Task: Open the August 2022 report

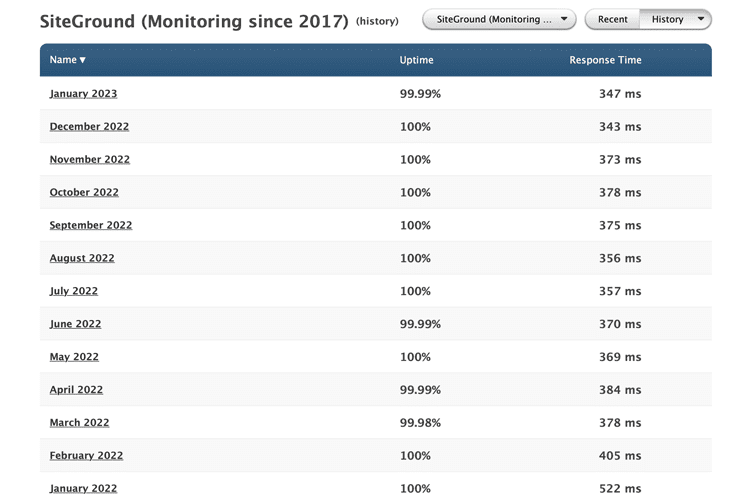Action: (82, 258)
